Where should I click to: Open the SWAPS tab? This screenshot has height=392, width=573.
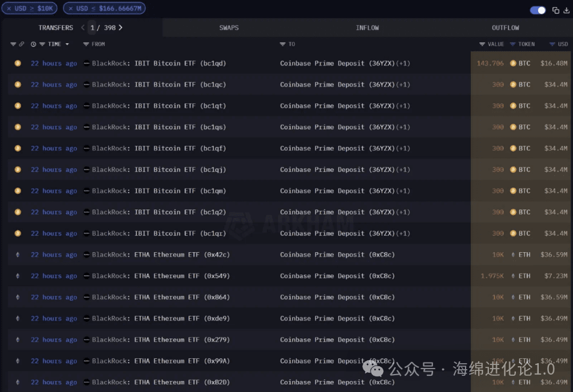pos(229,28)
